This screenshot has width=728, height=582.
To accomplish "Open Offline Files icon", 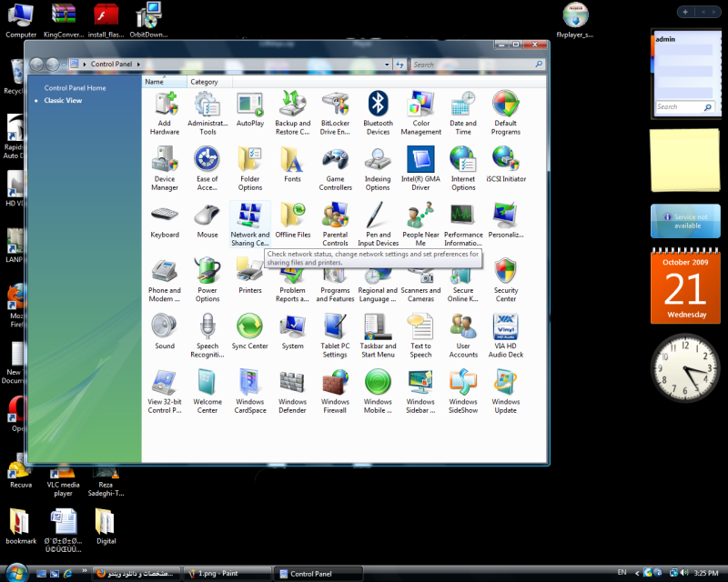I will click(292, 220).
